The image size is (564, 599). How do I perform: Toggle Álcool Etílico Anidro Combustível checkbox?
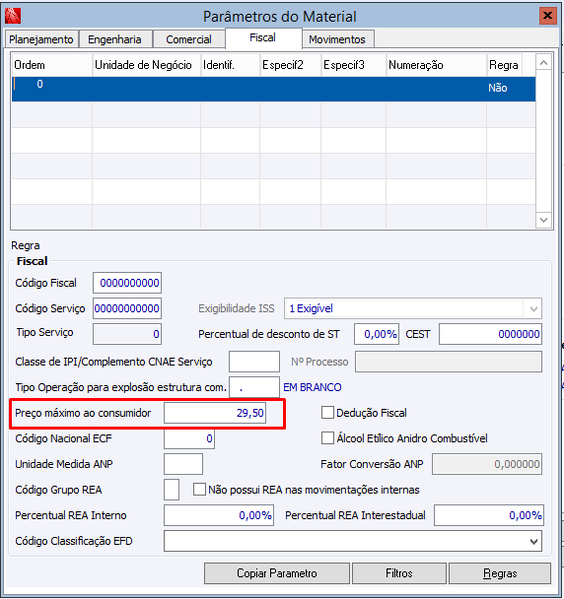click(x=327, y=438)
